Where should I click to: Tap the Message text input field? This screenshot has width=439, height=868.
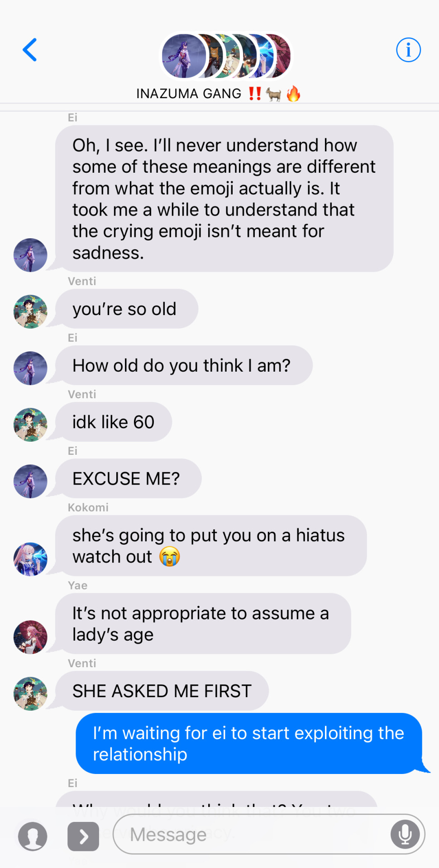269,834
